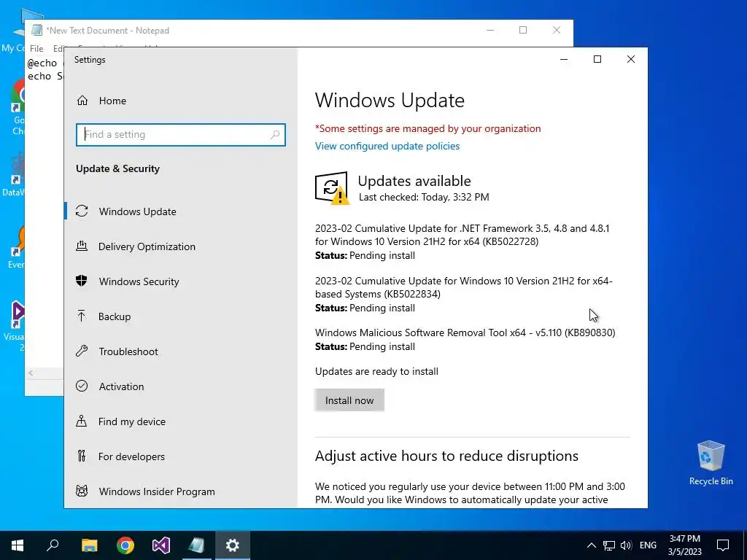
Task: Select the KB5022834 cumulative update text
Action: pyautogui.click(x=463, y=287)
